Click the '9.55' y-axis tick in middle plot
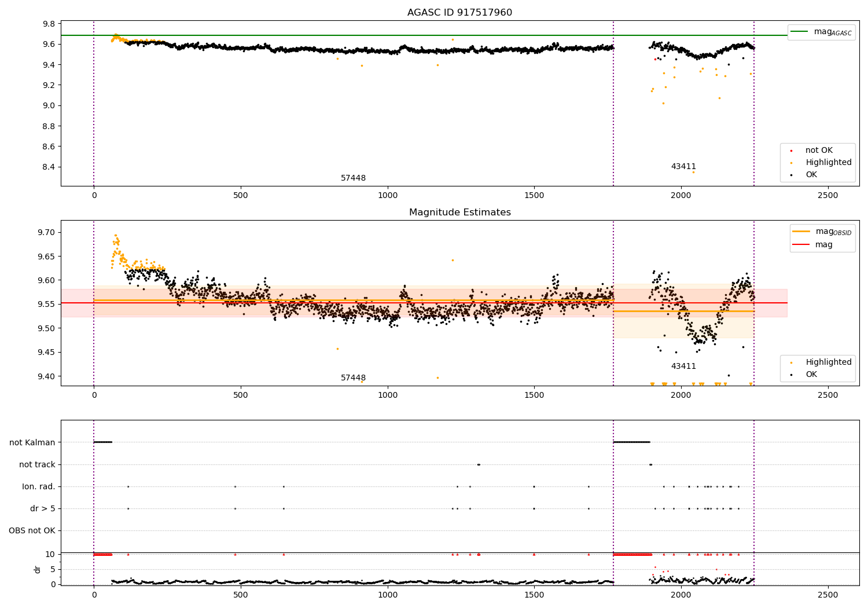The image size is (868, 608). (x=47, y=305)
